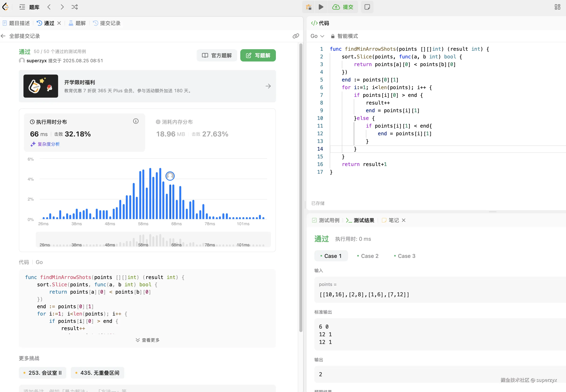Pick a random problem shuffle icon
The image size is (566, 392).
(74, 7)
